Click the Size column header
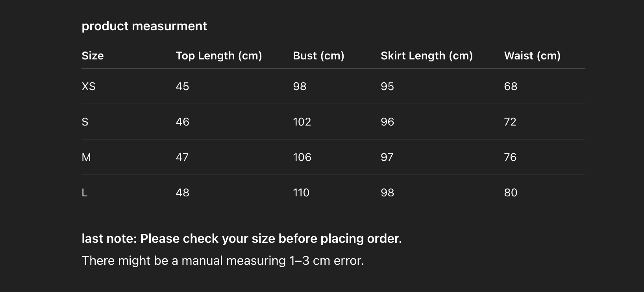This screenshot has height=292, width=644. point(93,55)
